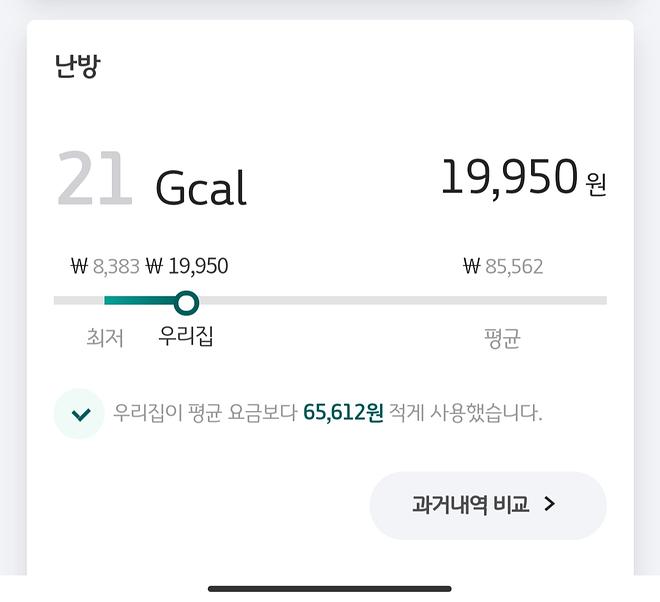Click the chevron arrow beside 과거내역 비교
Viewport: 660px width, 602px height.
click(x=549, y=505)
